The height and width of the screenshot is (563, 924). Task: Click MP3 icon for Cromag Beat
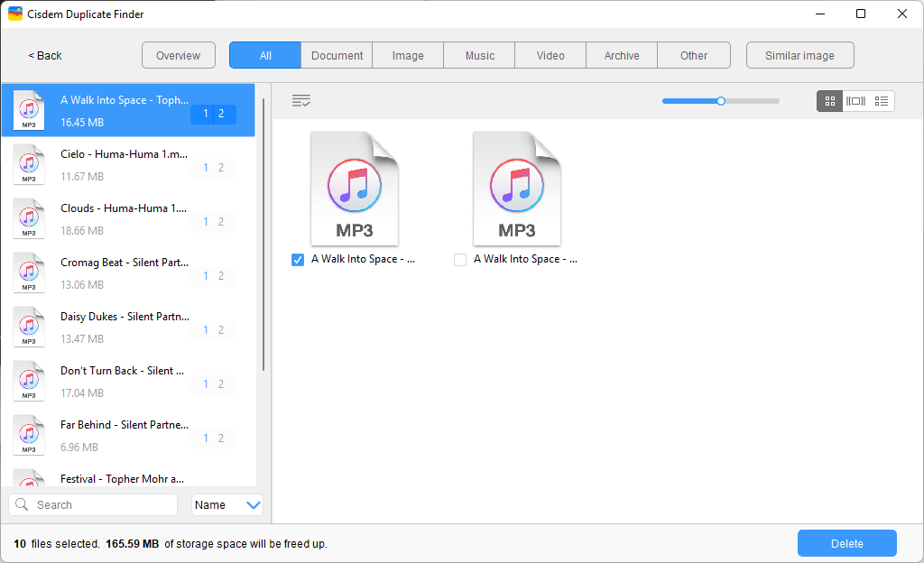[29, 273]
